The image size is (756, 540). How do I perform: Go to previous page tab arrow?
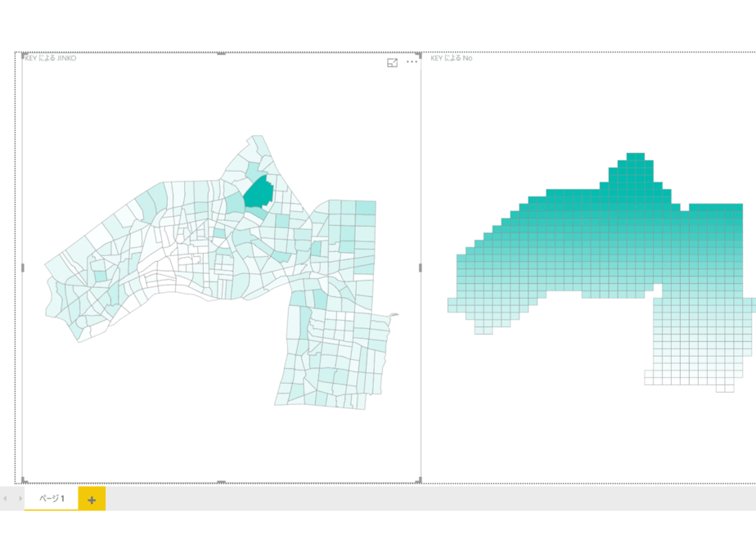(x=5, y=498)
